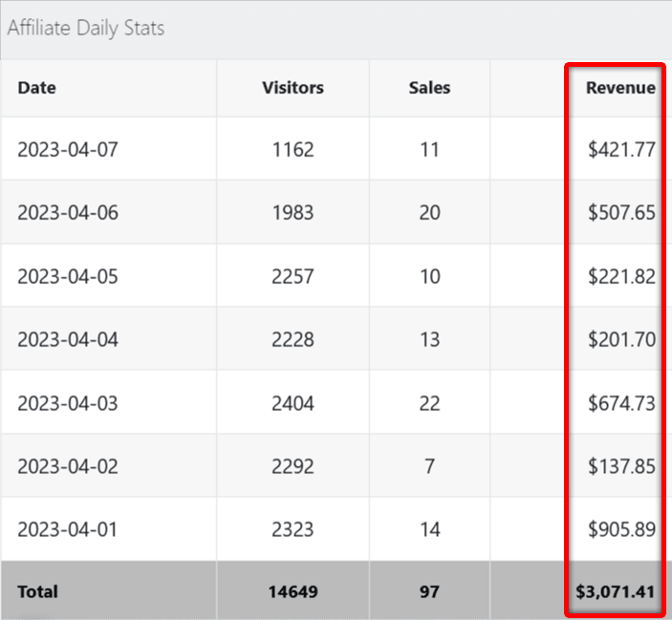Click the $507.65 revenue cell

click(x=621, y=212)
